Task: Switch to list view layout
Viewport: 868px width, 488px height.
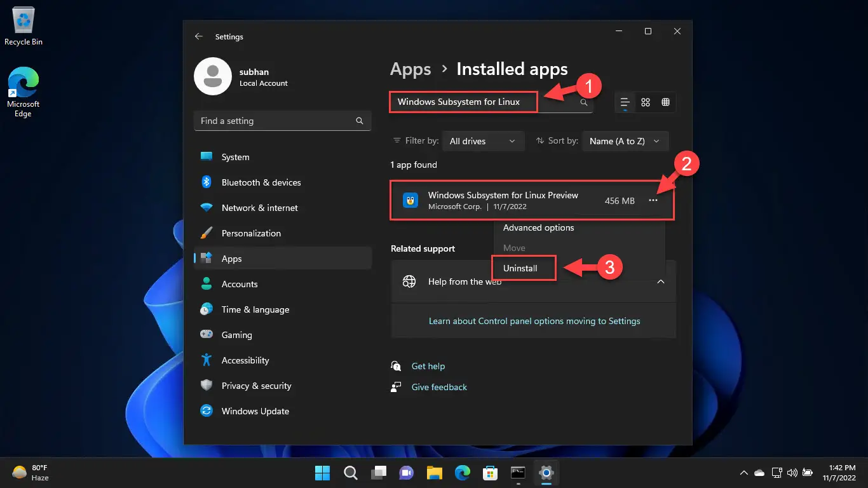Action: point(625,102)
